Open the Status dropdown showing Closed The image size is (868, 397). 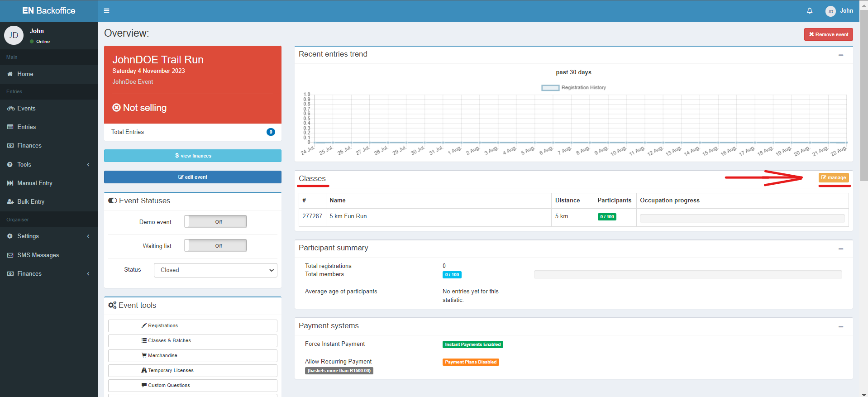[x=215, y=270]
